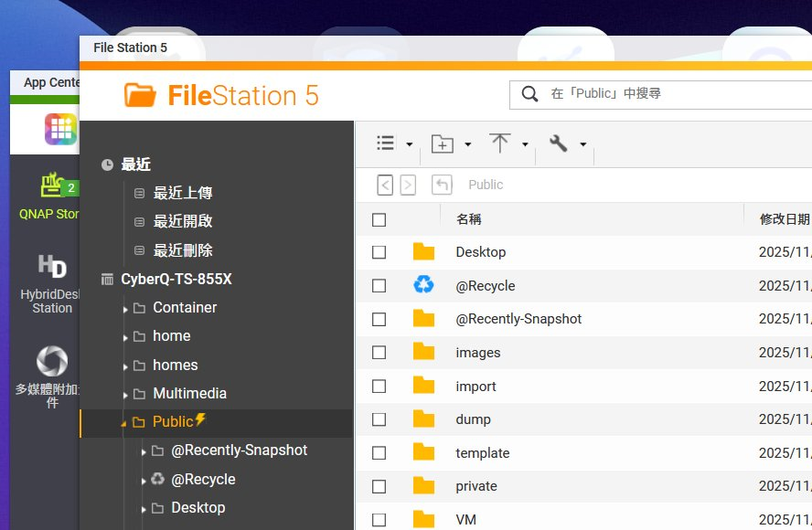Open the @Recycle bin icon in file list
The height and width of the screenshot is (530, 812).
(423, 285)
